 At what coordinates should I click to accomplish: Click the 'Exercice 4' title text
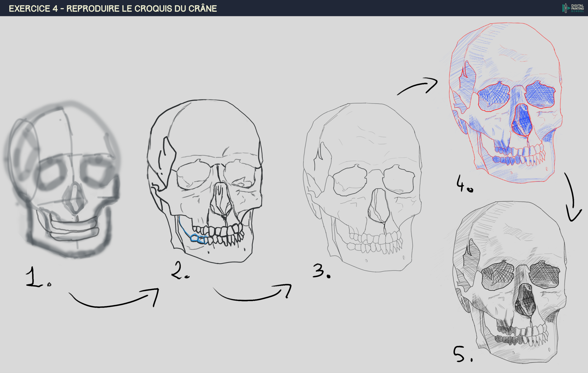[113, 8]
